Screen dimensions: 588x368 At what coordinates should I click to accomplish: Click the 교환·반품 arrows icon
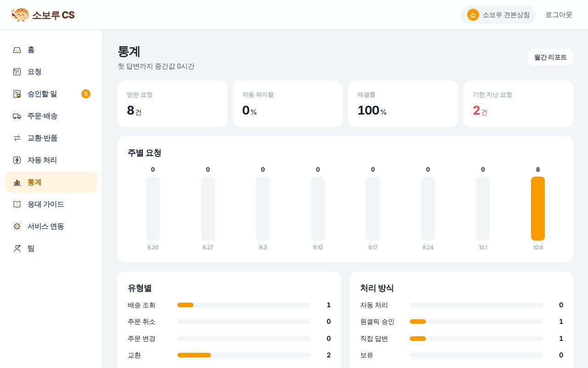tap(17, 138)
